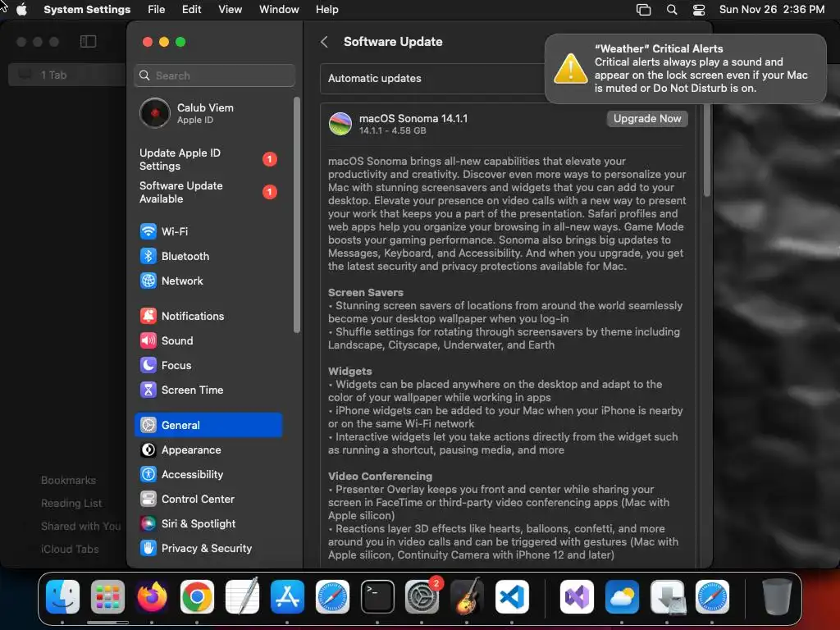This screenshot has width=840, height=630.
Task: Click the date and time clock
Action: pos(771,10)
